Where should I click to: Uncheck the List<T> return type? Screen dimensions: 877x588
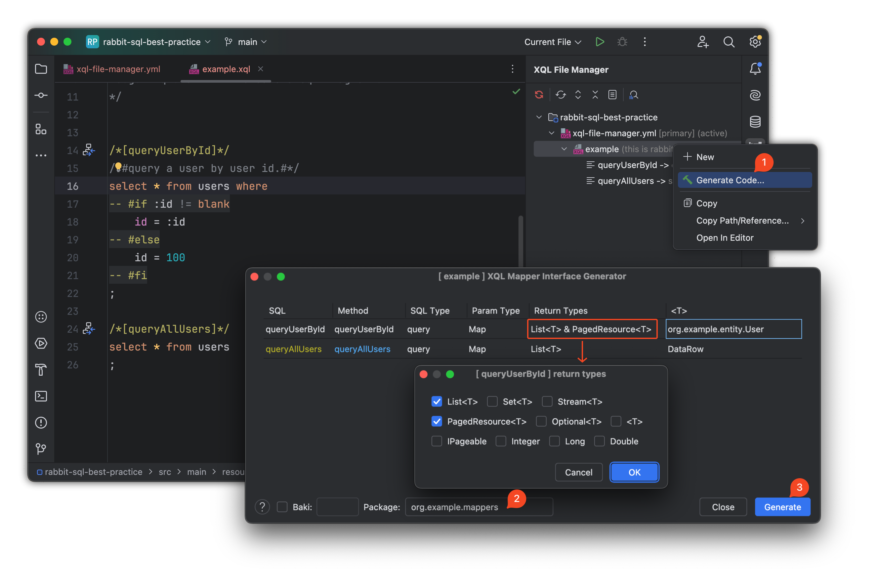tap(437, 401)
